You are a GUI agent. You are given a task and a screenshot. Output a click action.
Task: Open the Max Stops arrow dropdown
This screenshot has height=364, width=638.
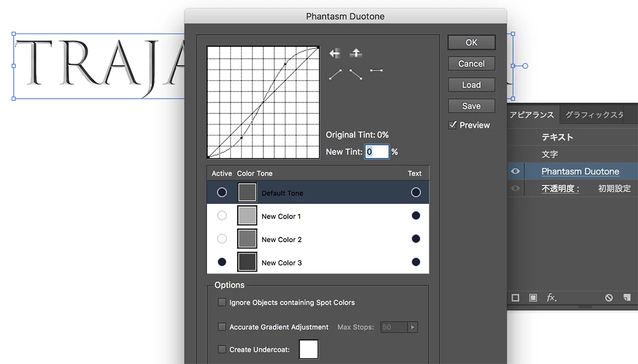click(x=413, y=327)
